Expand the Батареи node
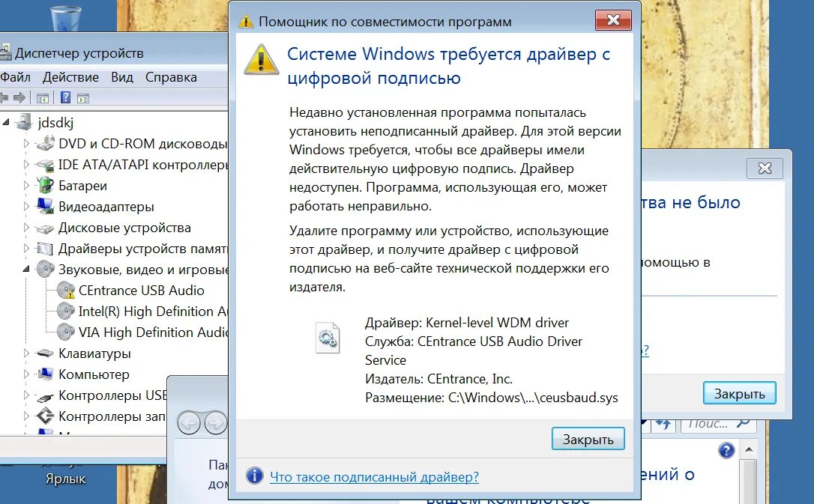This screenshot has height=504, width=814. (x=26, y=185)
